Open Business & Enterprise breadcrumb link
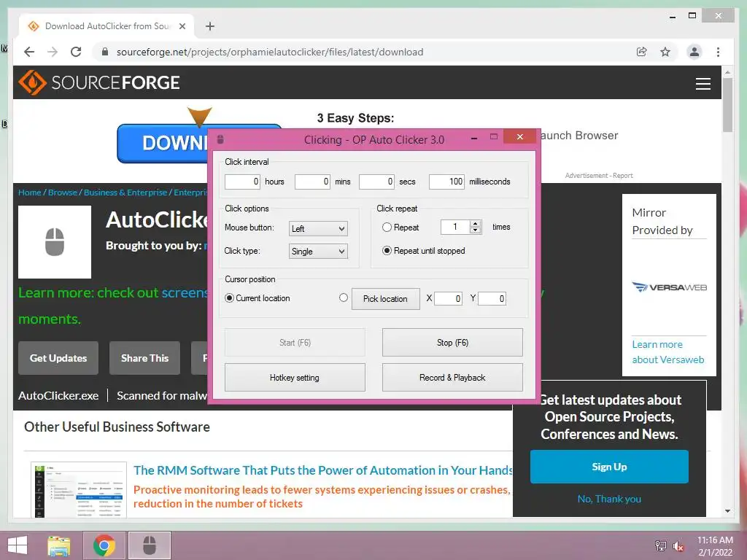 click(125, 192)
